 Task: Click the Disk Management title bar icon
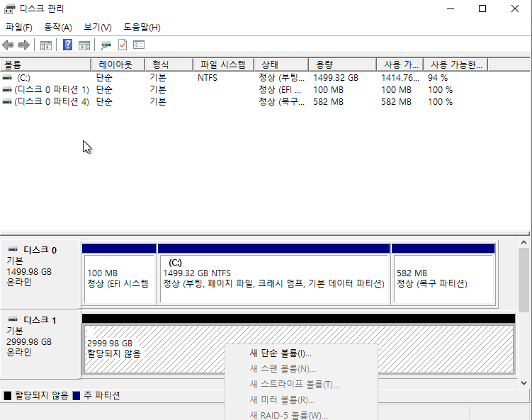coord(9,8)
